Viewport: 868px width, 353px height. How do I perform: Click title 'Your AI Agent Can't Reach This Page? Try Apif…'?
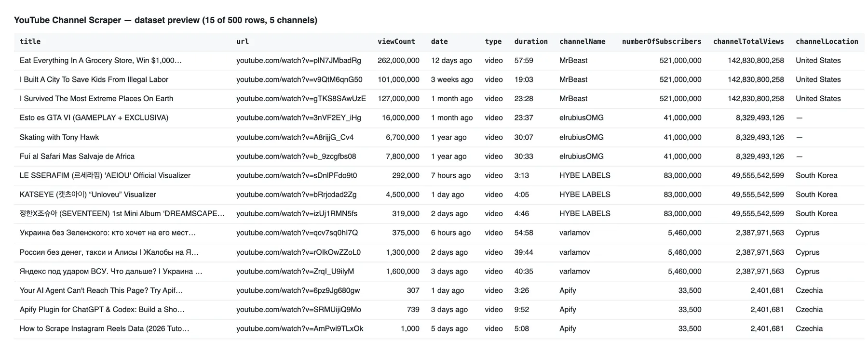coord(101,290)
